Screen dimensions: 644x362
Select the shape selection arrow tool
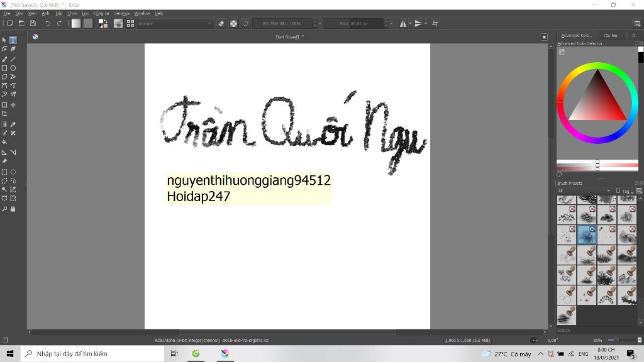4,40
